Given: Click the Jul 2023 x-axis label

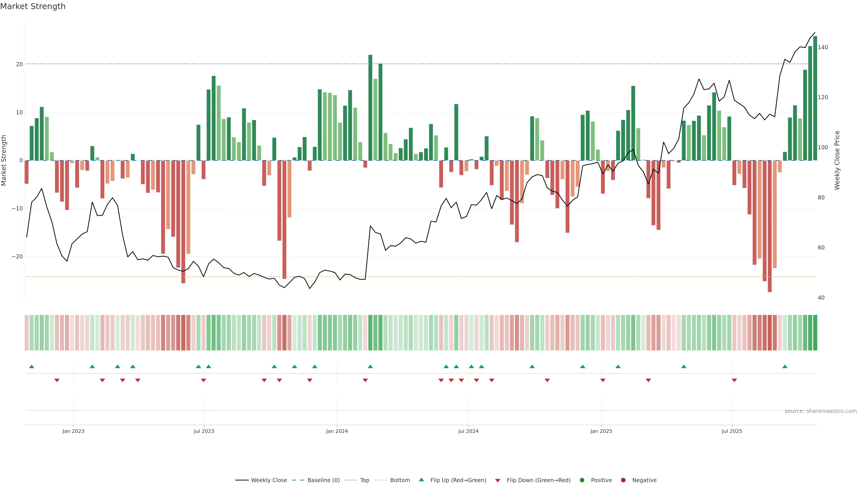Looking at the screenshot, I should (204, 431).
